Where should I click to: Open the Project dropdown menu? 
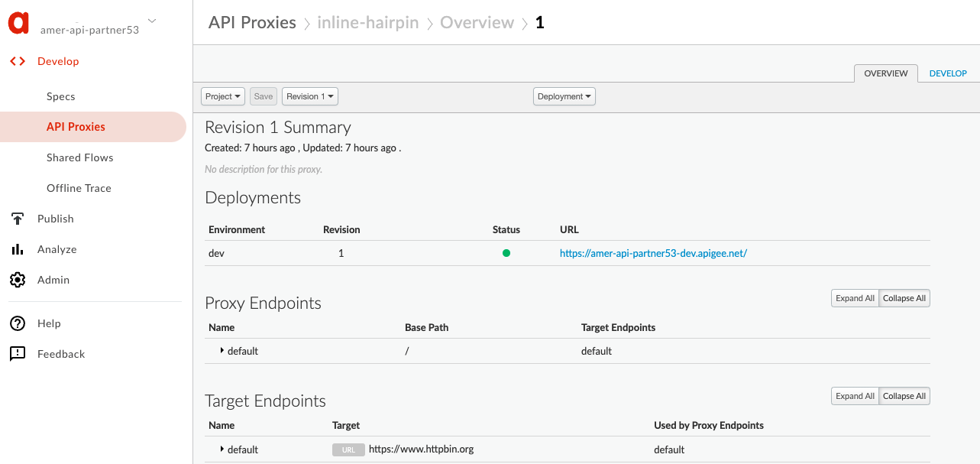tap(223, 96)
